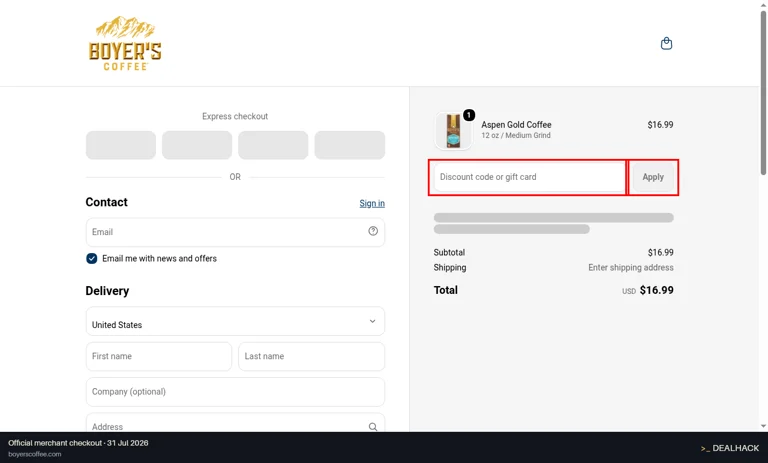This screenshot has height=463, width=768.
Task: Focus the Last name field
Action: (x=312, y=356)
